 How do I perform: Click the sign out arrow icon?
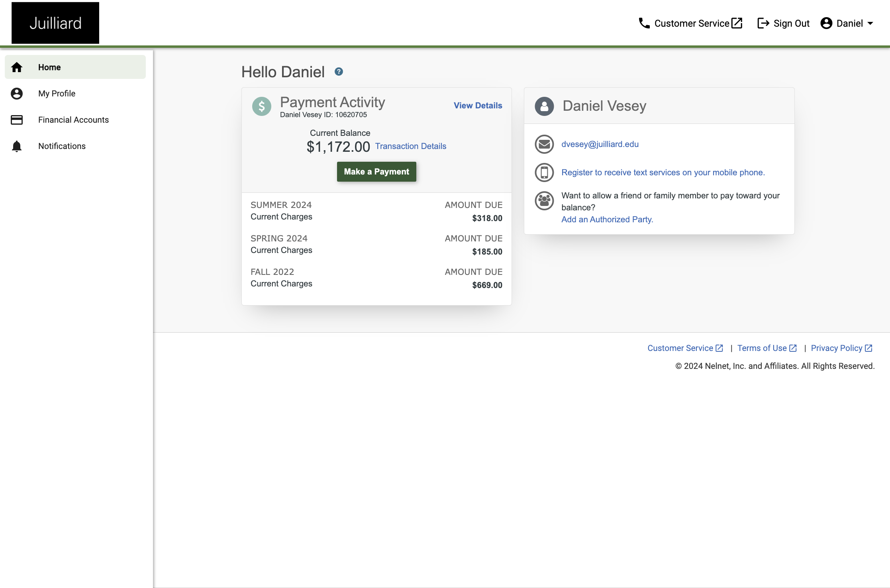tap(763, 23)
